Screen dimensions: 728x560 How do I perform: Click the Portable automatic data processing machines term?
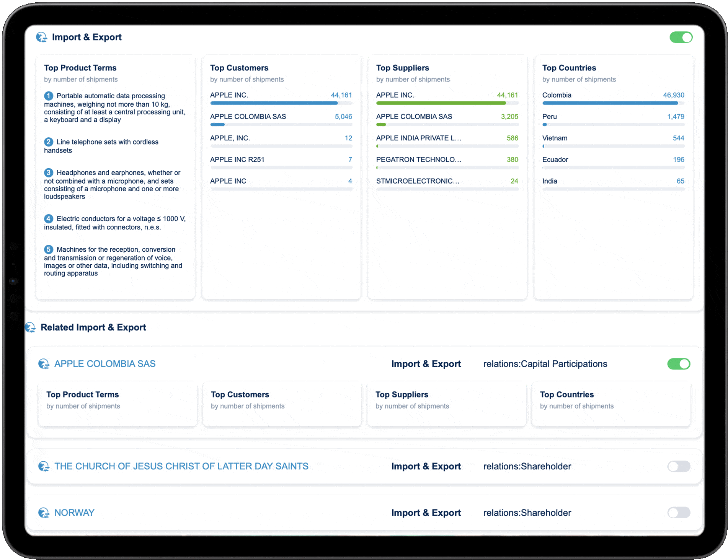115,107
